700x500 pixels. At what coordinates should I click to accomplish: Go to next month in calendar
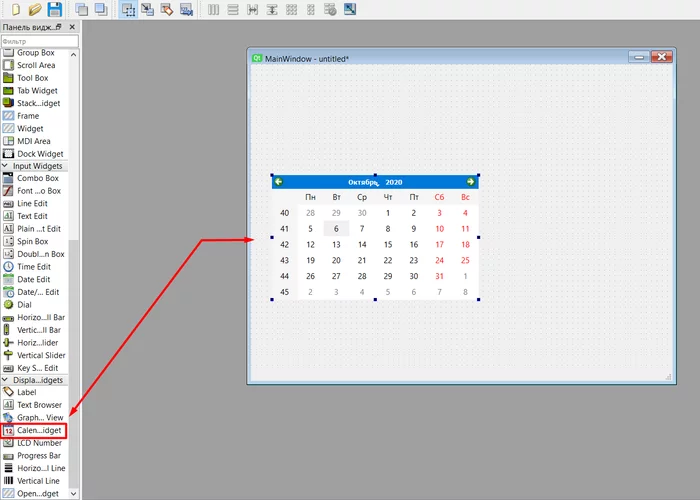[471, 182]
